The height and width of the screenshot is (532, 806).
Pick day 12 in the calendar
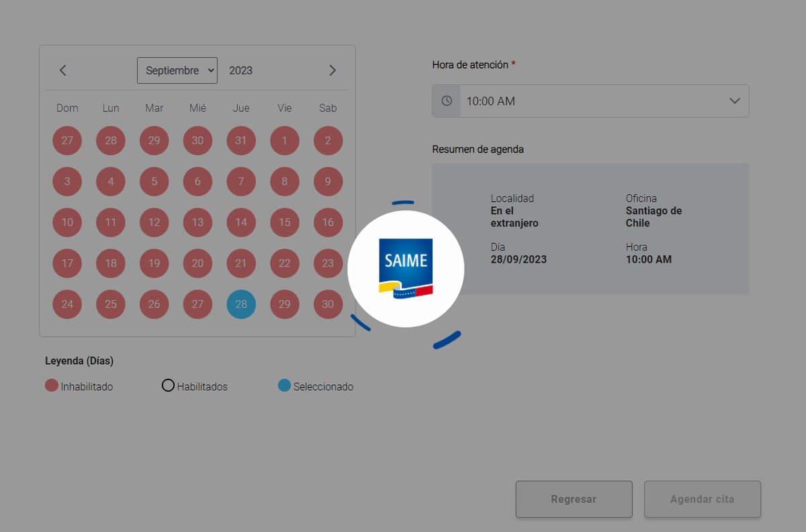point(154,222)
